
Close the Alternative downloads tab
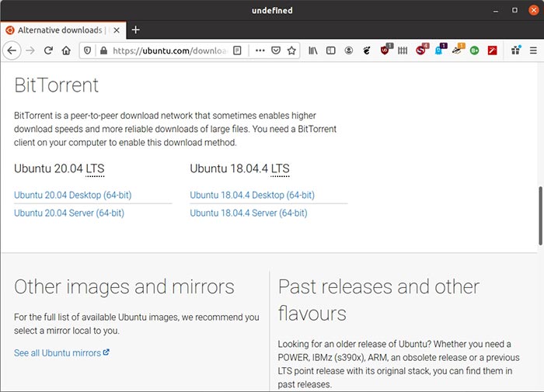(117, 30)
